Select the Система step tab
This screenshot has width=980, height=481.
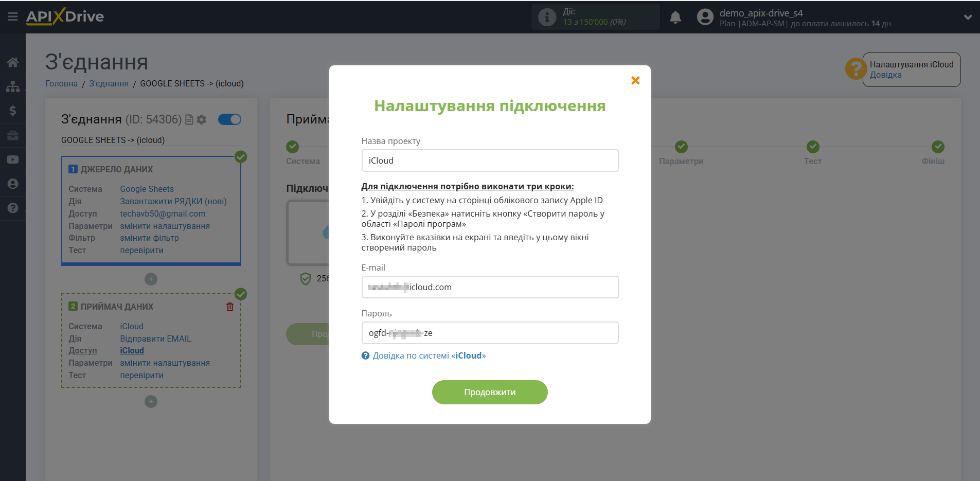click(303, 161)
